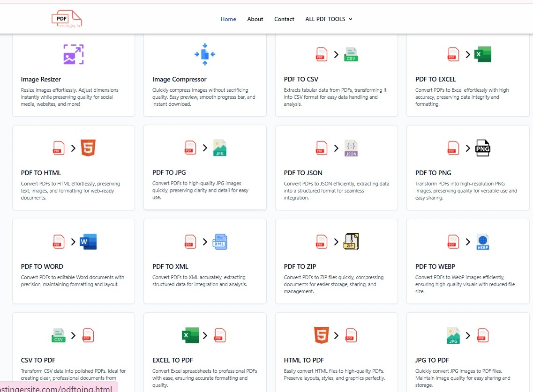Click the Word icon in PDF TO WORD

click(88, 242)
